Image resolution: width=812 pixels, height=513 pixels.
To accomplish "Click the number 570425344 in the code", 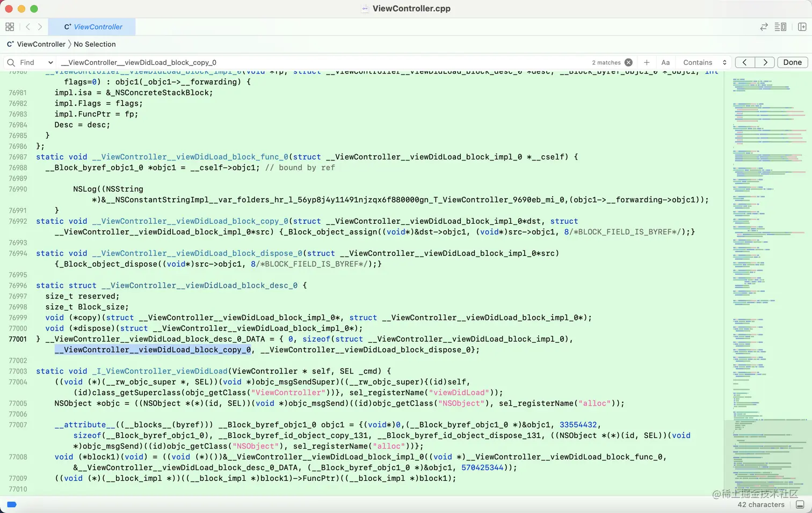I will (x=482, y=468).
